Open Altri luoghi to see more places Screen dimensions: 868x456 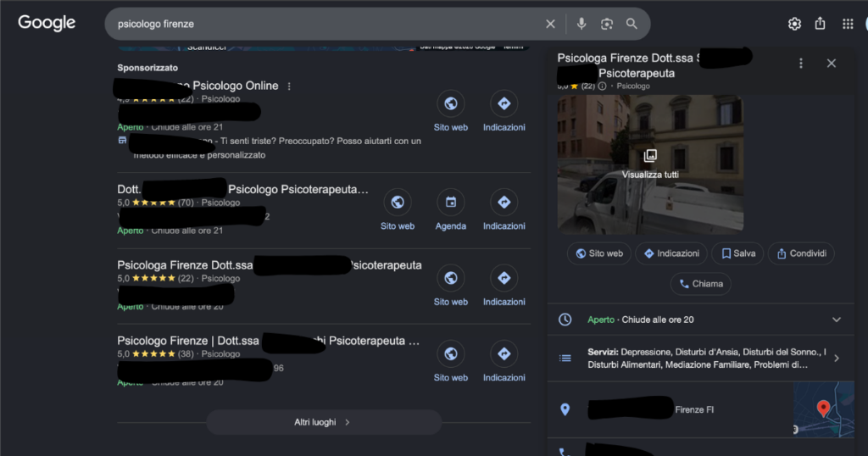(x=324, y=422)
